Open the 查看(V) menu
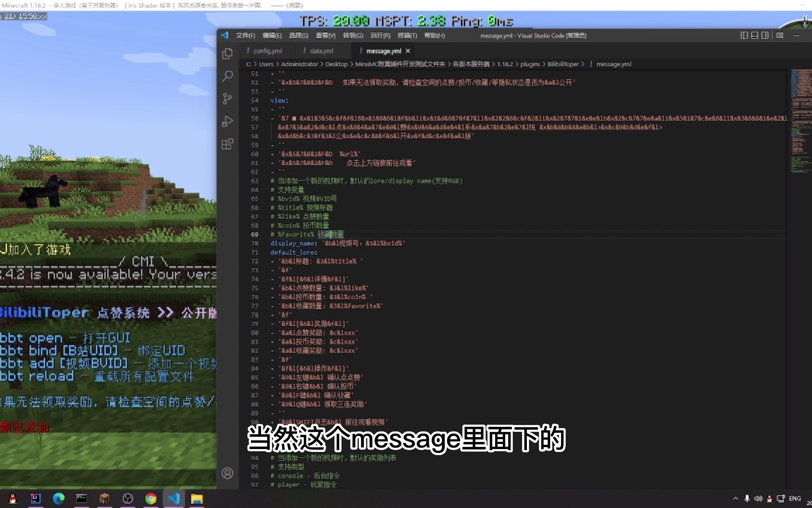The height and width of the screenshot is (508, 812). coord(325,36)
